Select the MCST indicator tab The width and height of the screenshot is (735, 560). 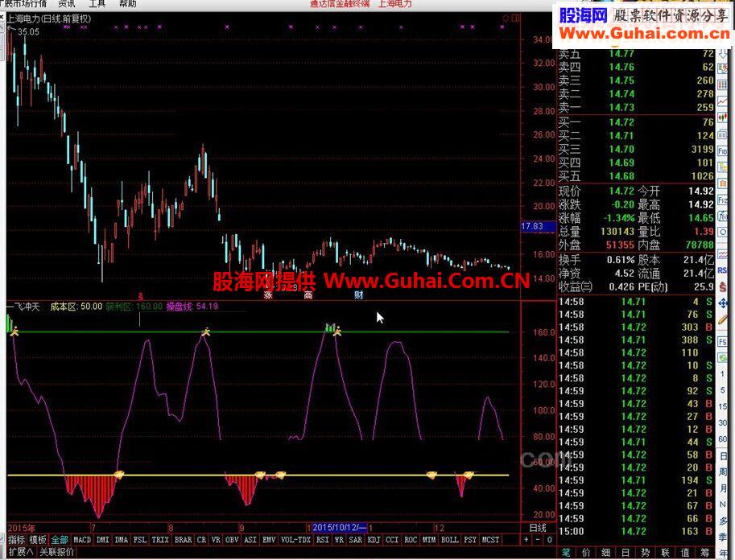point(490,540)
